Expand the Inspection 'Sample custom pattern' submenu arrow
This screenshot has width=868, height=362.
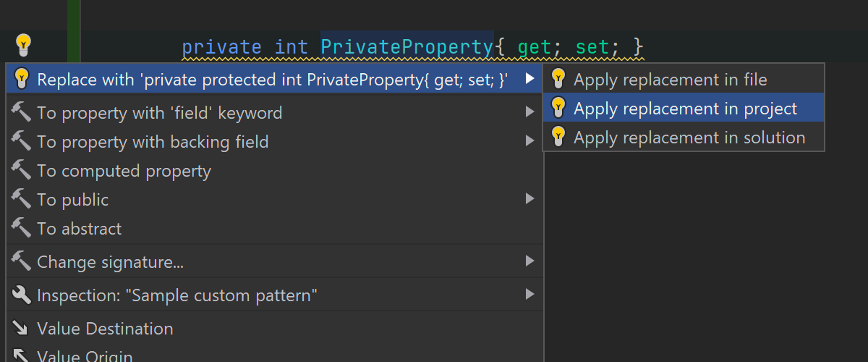pos(530,295)
